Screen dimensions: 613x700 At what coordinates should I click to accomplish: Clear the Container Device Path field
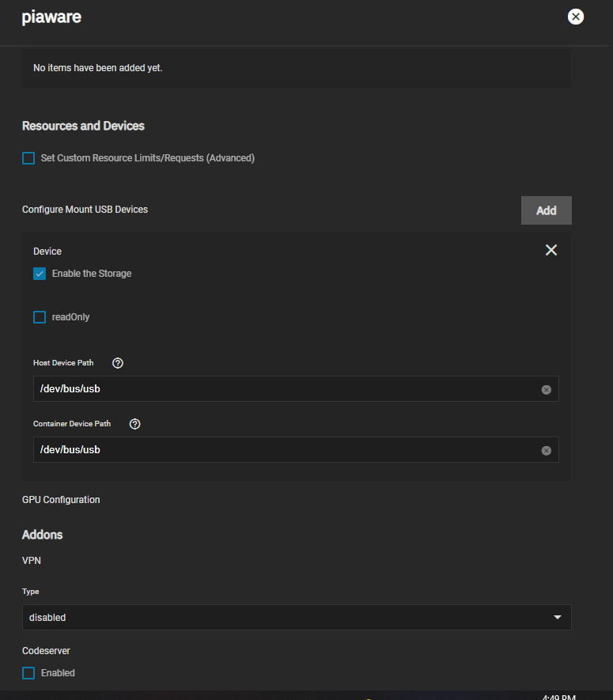546,450
